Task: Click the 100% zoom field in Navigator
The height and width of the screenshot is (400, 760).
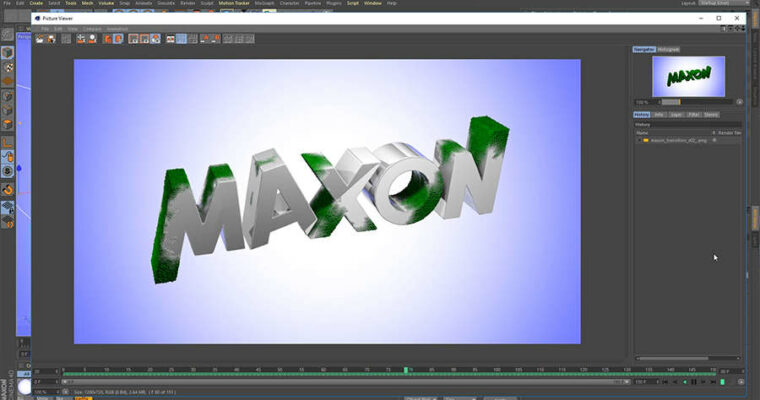Action: point(645,102)
